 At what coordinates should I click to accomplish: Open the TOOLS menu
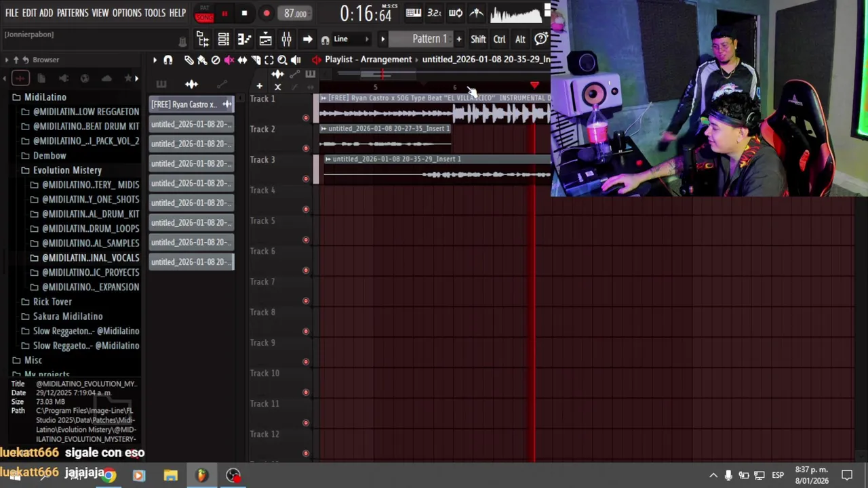[155, 13]
